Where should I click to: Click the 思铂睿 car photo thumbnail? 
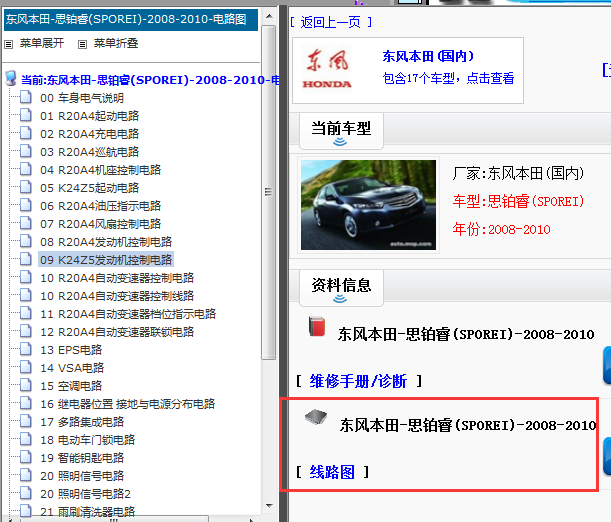click(368, 205)
